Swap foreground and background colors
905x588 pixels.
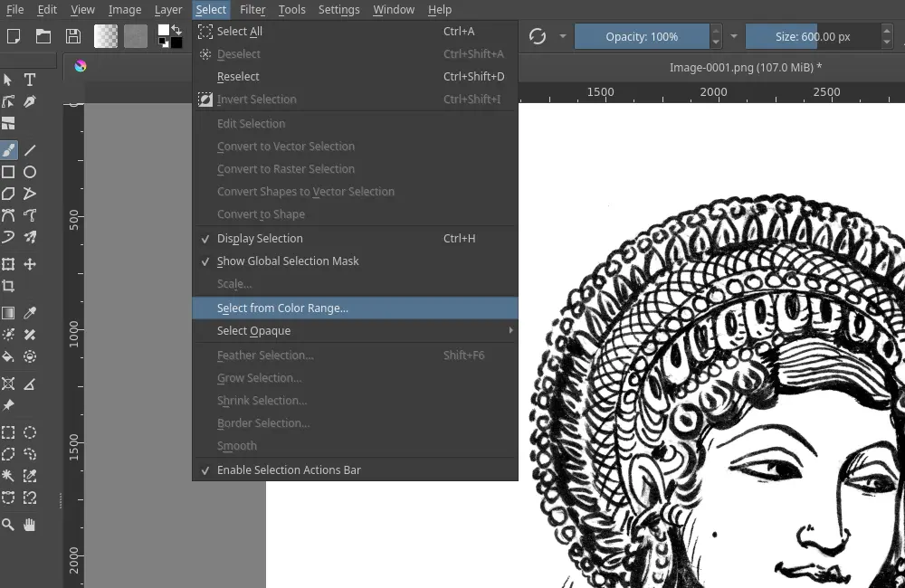click(x=176, y=30)
